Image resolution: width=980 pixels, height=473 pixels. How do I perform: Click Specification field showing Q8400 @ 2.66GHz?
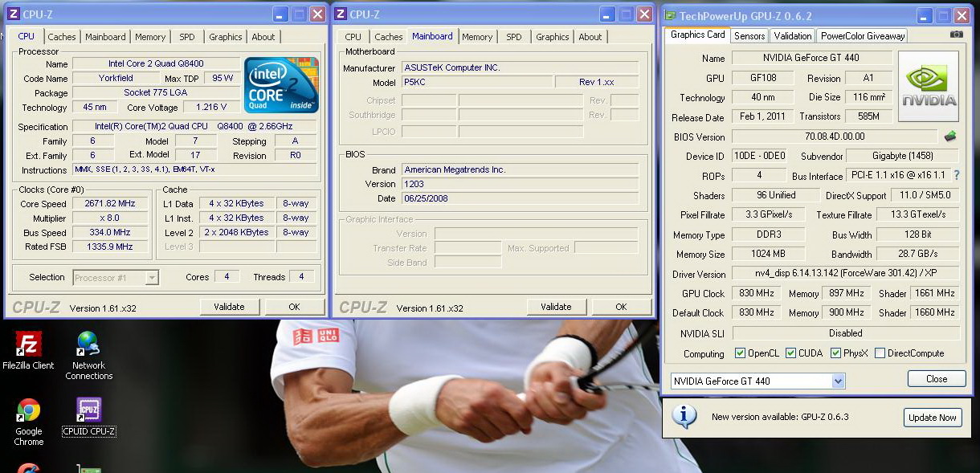coord(194,127)
